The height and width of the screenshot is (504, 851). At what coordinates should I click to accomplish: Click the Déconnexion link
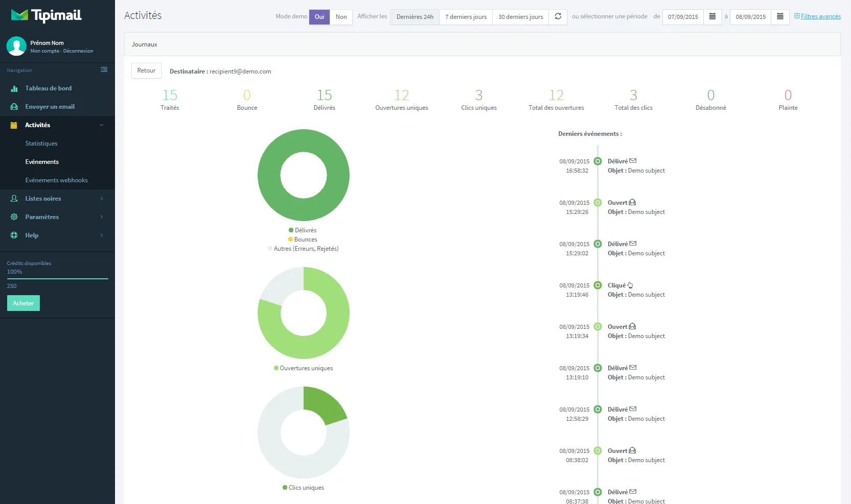pyautogui.click(x=78, y=51)
